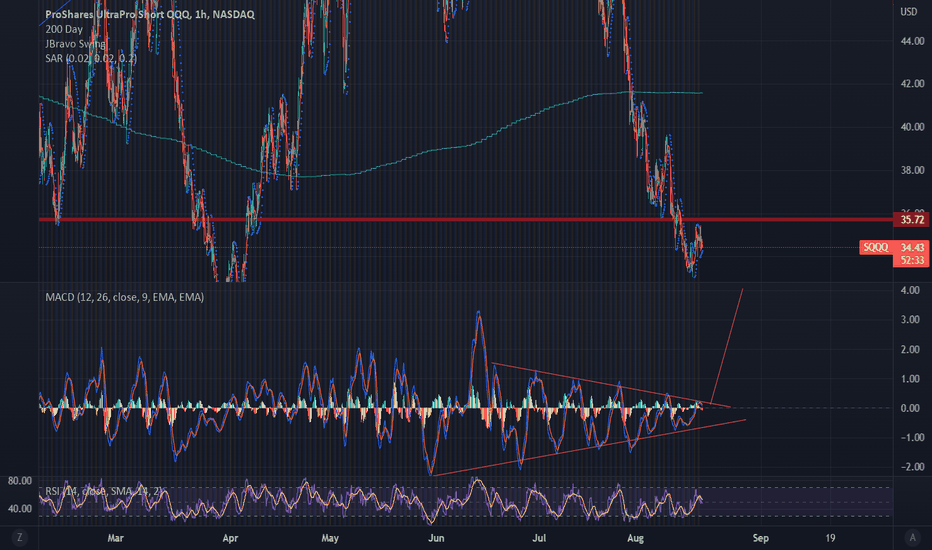Click the Z timezone button at bottom left
932x550 pixels.
(x=20, y=538)
